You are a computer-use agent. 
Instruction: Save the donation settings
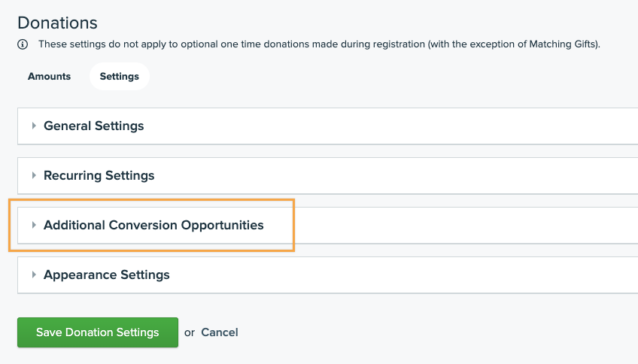pos(97,332)
